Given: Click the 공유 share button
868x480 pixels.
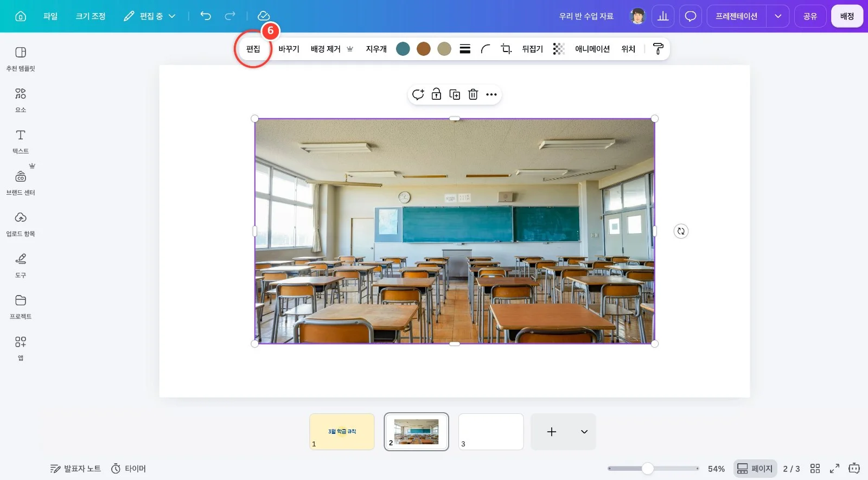Looking at the screenshot, I should [x=810, y=16].
